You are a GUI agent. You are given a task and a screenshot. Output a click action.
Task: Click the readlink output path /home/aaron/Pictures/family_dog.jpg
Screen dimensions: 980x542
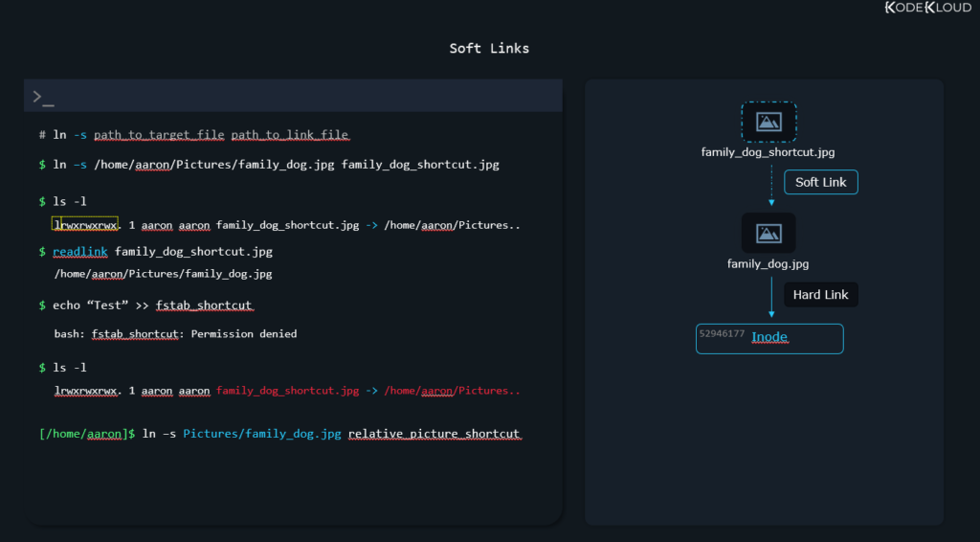pos(163,274)
